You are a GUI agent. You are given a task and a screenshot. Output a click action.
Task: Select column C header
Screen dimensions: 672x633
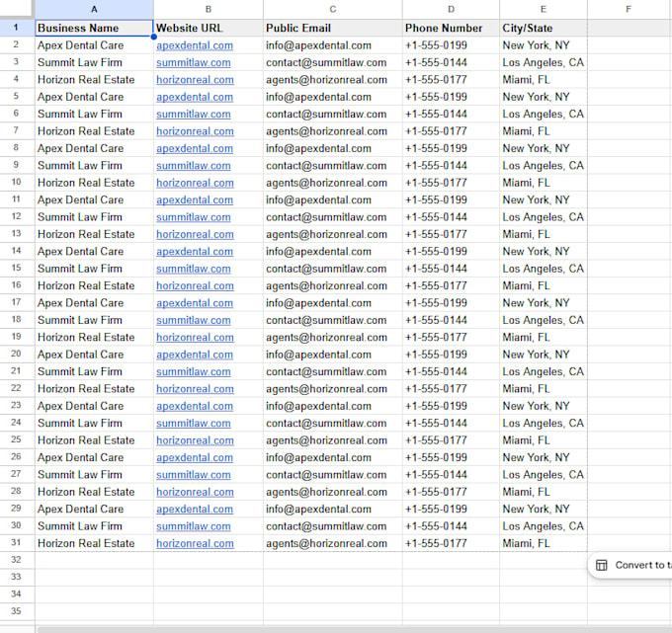tap(333, 9)
